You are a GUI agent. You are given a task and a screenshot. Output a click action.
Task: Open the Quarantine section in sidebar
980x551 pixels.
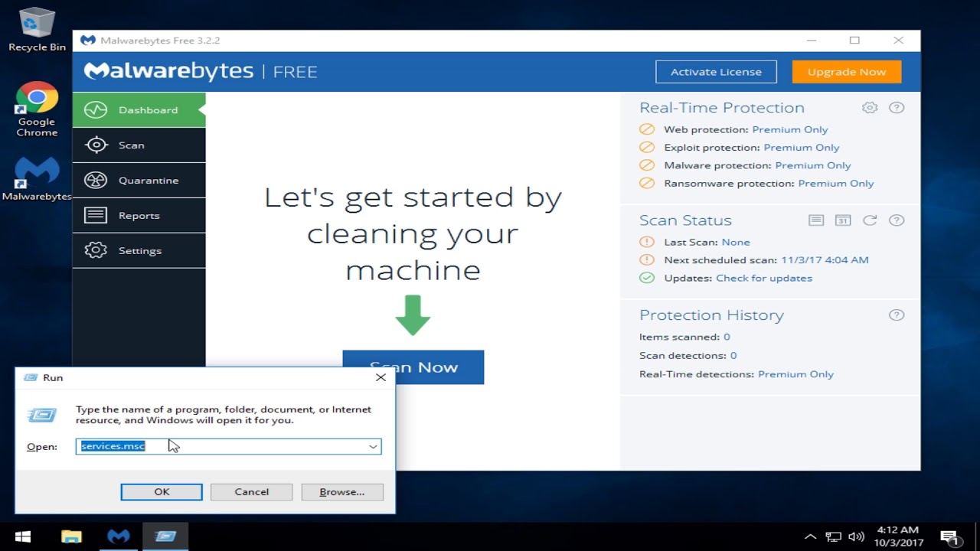click(139, 180)
